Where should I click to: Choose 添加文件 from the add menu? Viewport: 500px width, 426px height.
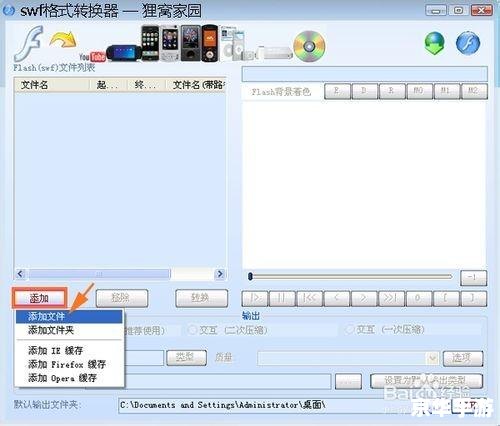(x=69, y=316)
